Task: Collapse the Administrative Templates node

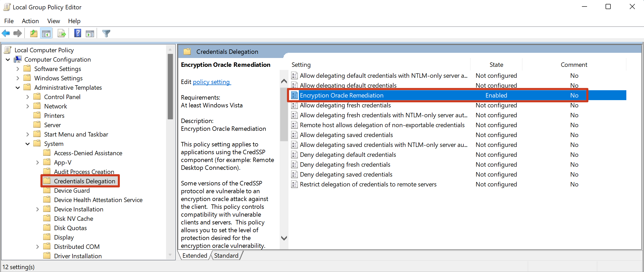Action: [18, 88]
